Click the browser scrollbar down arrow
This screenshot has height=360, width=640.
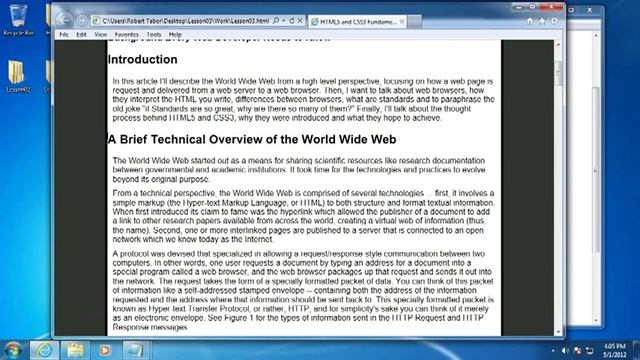558,332
